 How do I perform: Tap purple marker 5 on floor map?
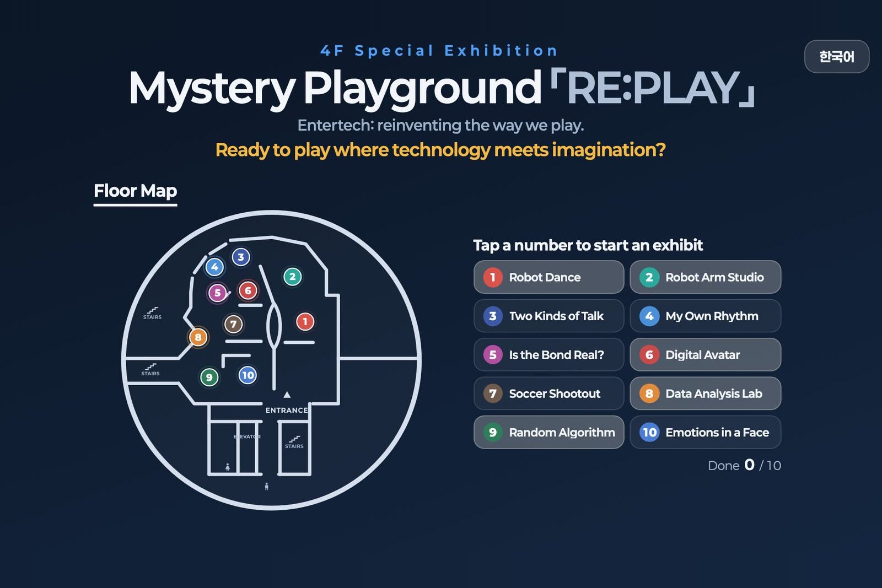click(x=217, y=293)
